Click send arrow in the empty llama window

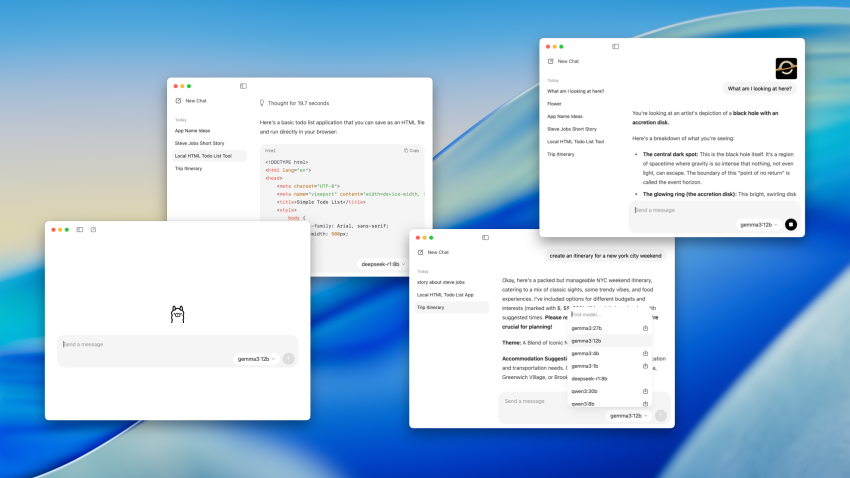tap(288, 359)
